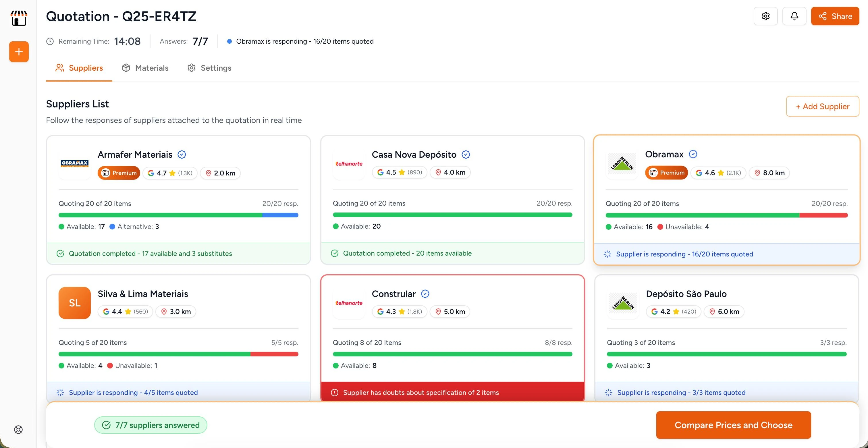Open the Settings tab
The image size is (868, 448).
tap(209, 68)
